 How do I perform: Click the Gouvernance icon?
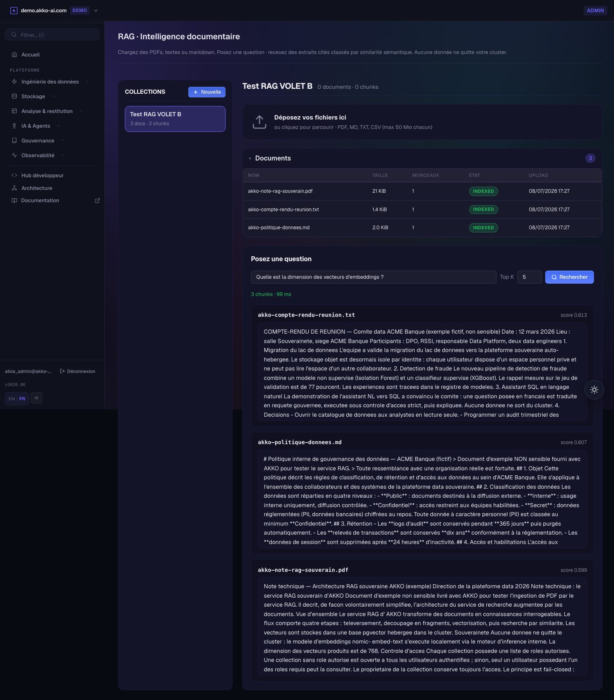pos(14,140)
